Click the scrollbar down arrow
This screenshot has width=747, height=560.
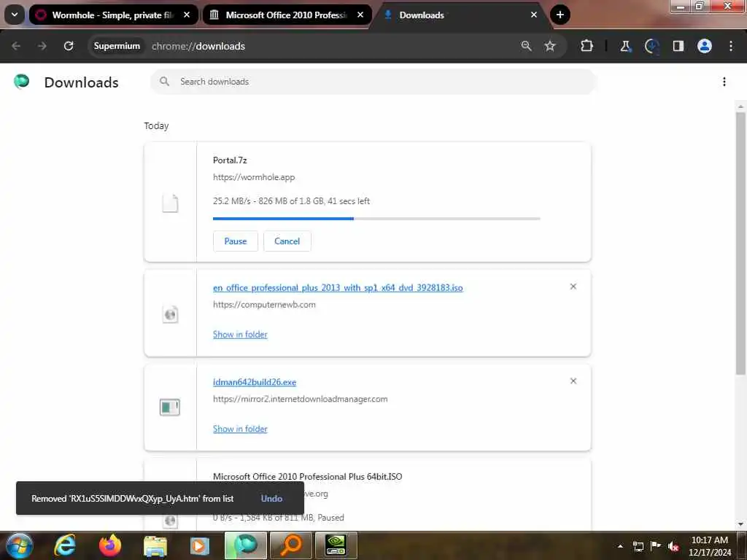coord(740,525)
